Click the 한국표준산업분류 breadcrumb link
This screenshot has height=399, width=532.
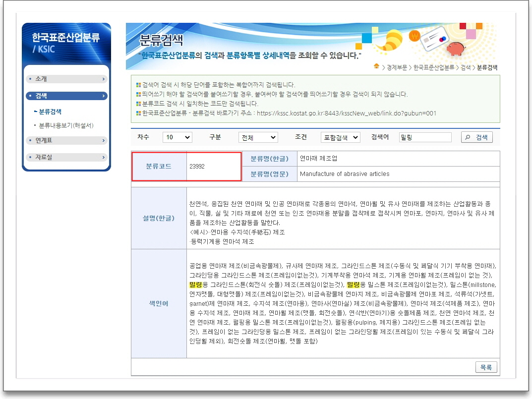(434, 67)
